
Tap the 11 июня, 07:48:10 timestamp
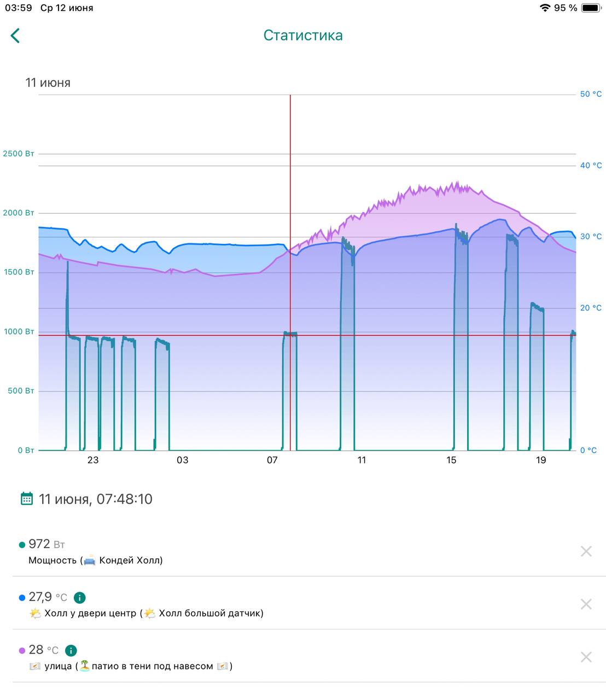click(x=96, y=499)
